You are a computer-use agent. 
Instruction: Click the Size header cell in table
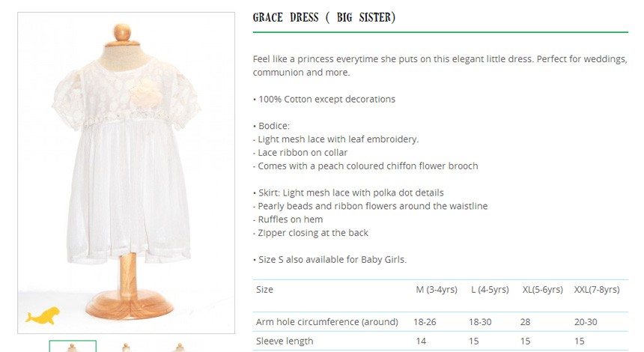pos(264,290)
